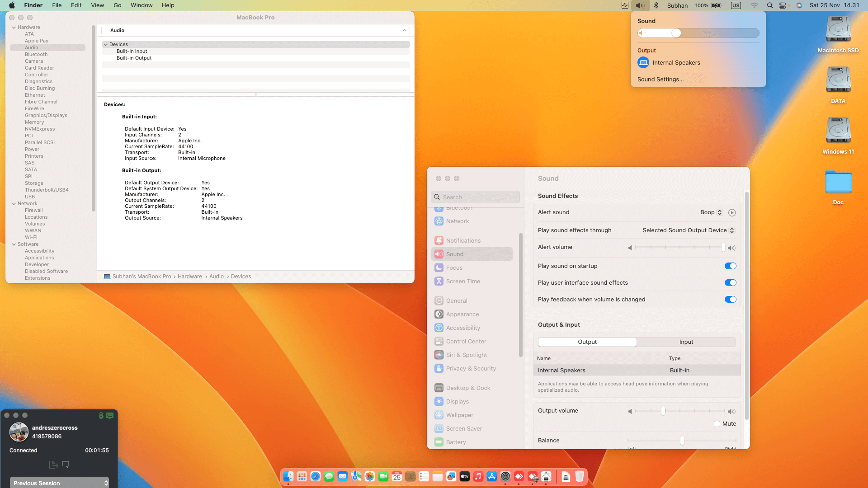Click the green lock security icon
Viewport: 868px width, 488px height.
(101, 415)
